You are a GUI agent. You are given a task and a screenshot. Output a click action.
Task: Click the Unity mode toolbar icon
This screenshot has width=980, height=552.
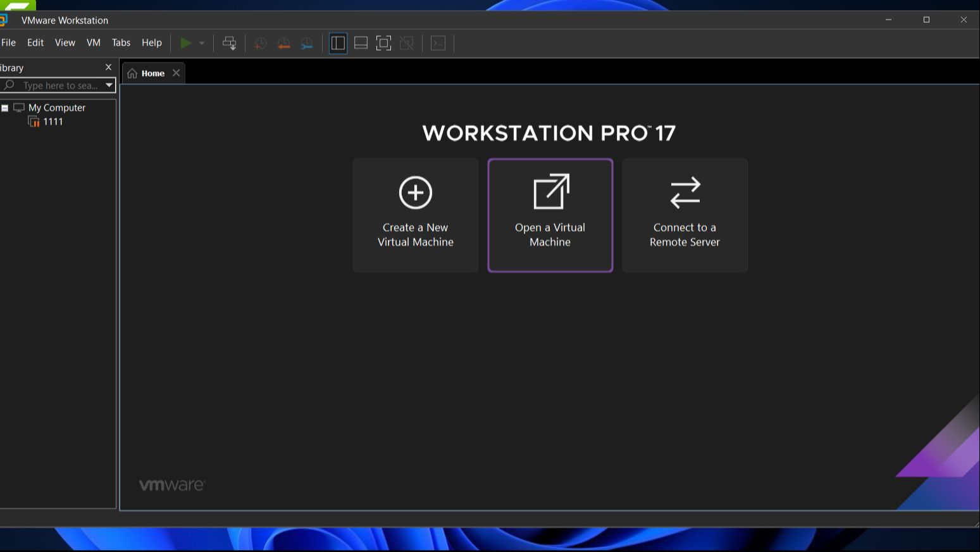pos(407,43)
